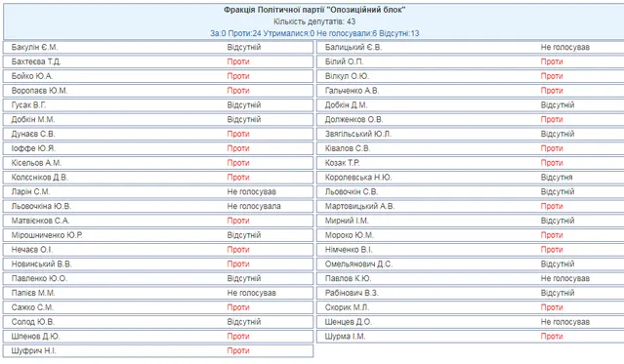Viewport: 624px width, 364px height.
Task: Click deputy name Добкін М.М.
Action: (x=33, y=119)
